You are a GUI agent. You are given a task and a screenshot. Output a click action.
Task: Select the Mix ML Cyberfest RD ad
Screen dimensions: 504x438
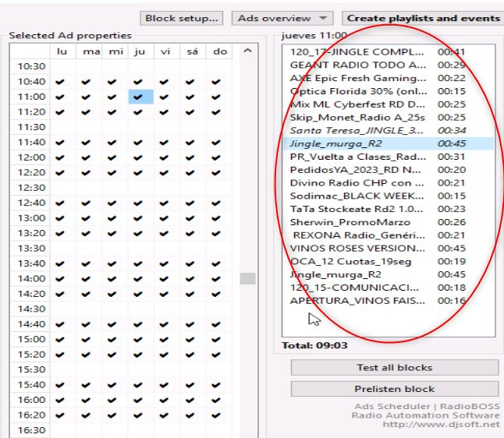[x=389, y=104]
